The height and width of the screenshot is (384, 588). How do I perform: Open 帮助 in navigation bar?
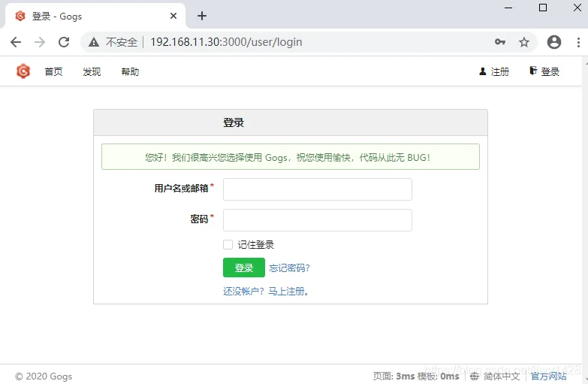click(130, 71)
